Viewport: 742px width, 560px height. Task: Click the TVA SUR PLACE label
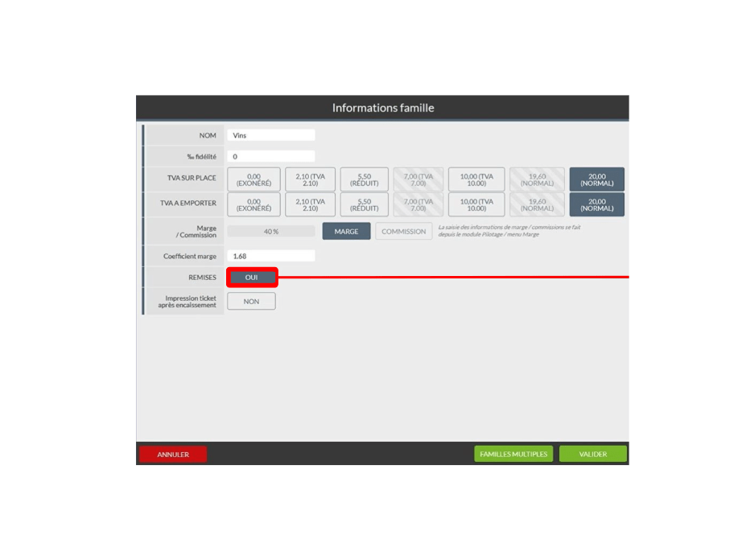pyautogui.click(x=192, y=178)
